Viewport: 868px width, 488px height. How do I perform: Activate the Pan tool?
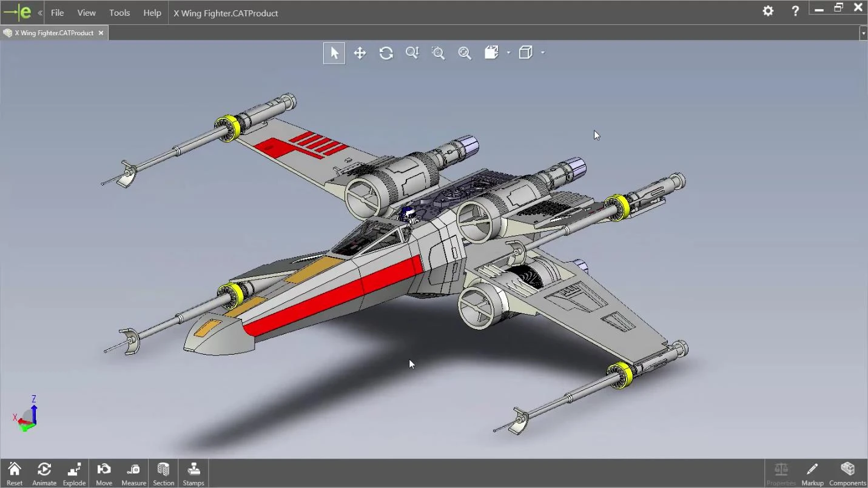coord(360,53)
